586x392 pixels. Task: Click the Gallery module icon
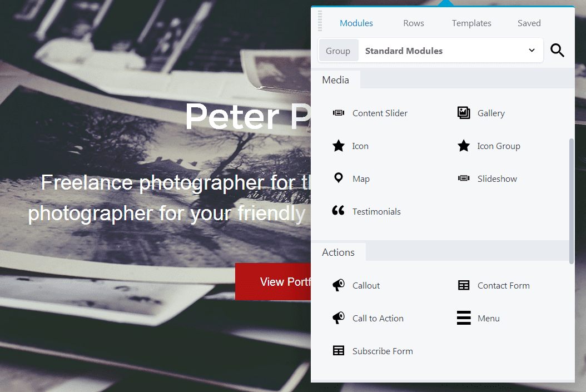tap(464, 112)
